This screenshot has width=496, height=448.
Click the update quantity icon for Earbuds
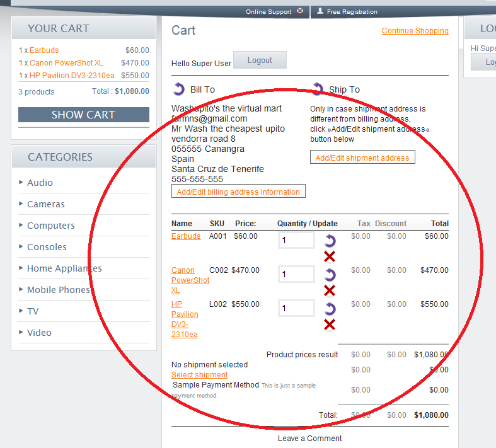tap(330, 241)
